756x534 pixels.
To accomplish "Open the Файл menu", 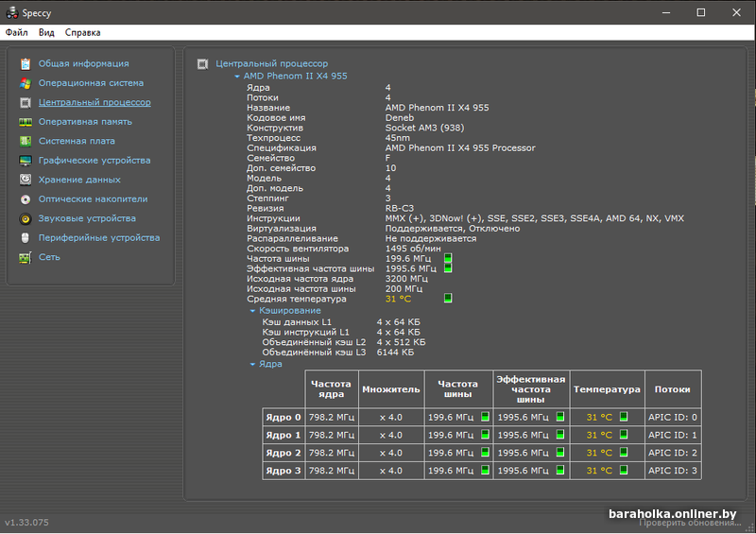I will click(16, 32).
